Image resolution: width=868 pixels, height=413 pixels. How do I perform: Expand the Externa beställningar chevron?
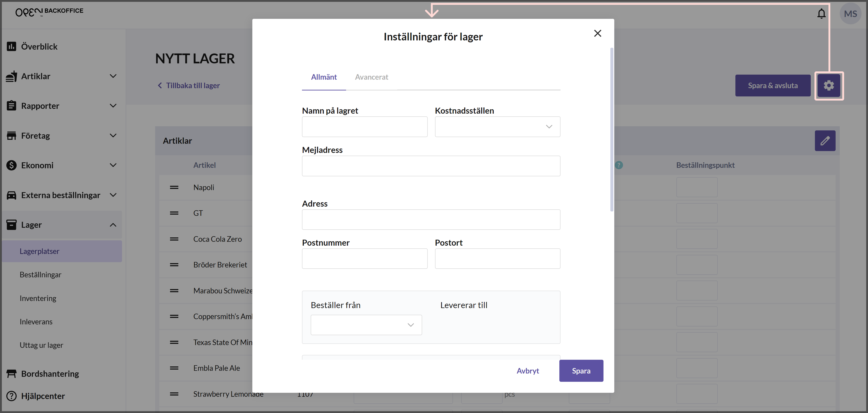pos(113,195)
